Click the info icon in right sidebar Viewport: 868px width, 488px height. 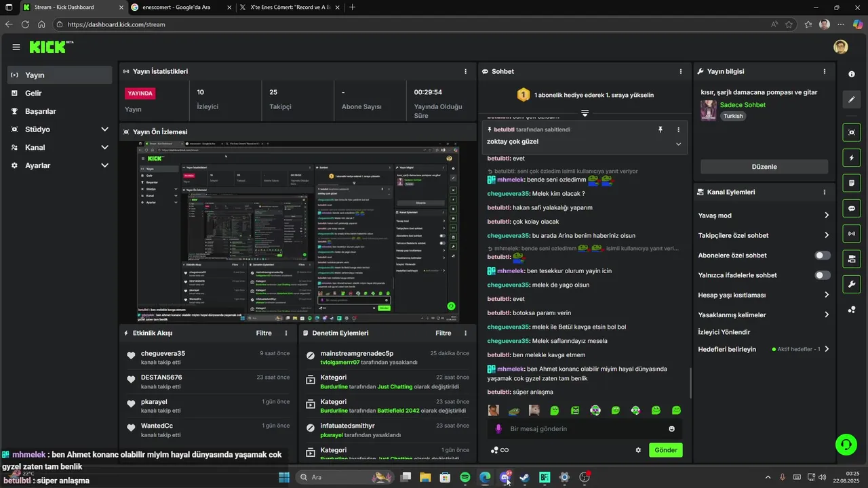pyautogui.click(x=852, y=74)
